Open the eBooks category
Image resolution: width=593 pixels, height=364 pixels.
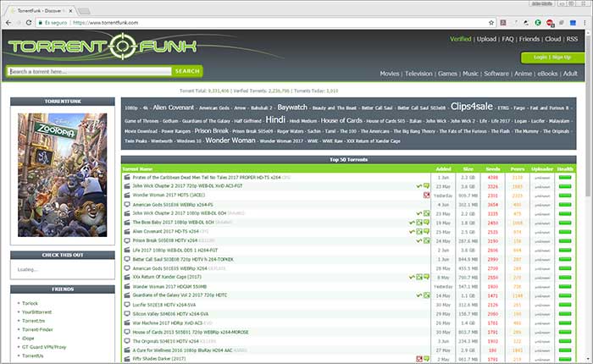click(x=547, y=74)
